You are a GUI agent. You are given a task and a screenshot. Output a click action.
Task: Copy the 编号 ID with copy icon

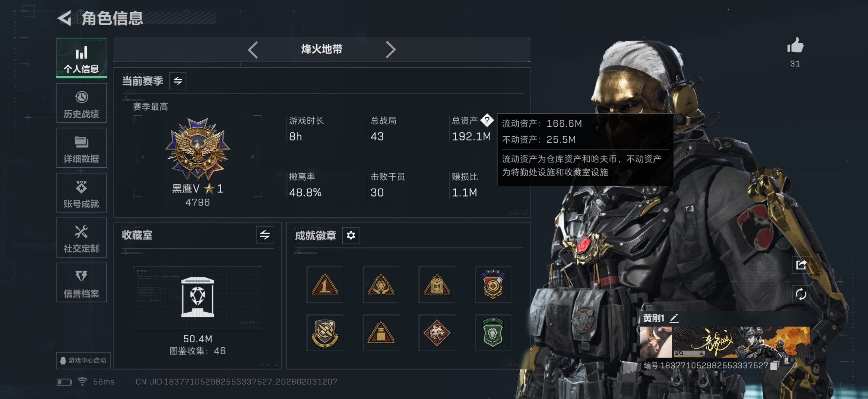[774, 366]
